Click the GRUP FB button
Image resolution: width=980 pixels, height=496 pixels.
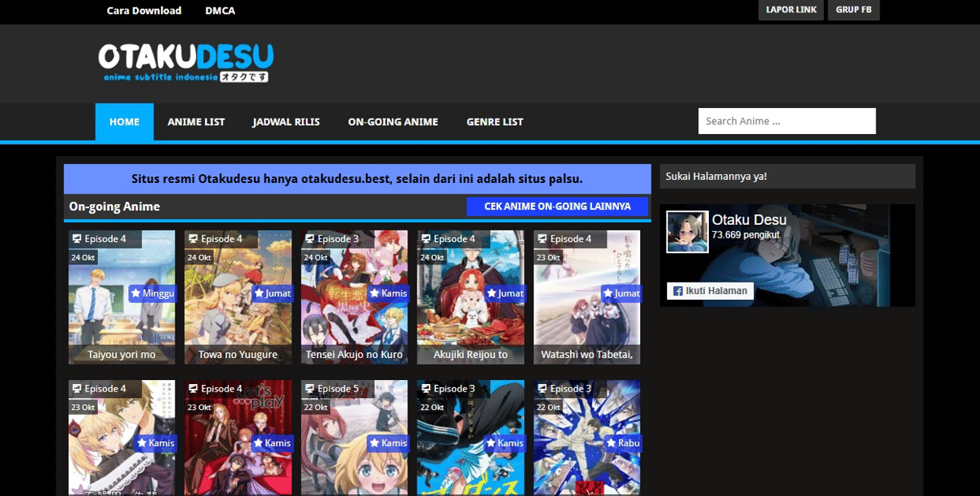(853, 10)
